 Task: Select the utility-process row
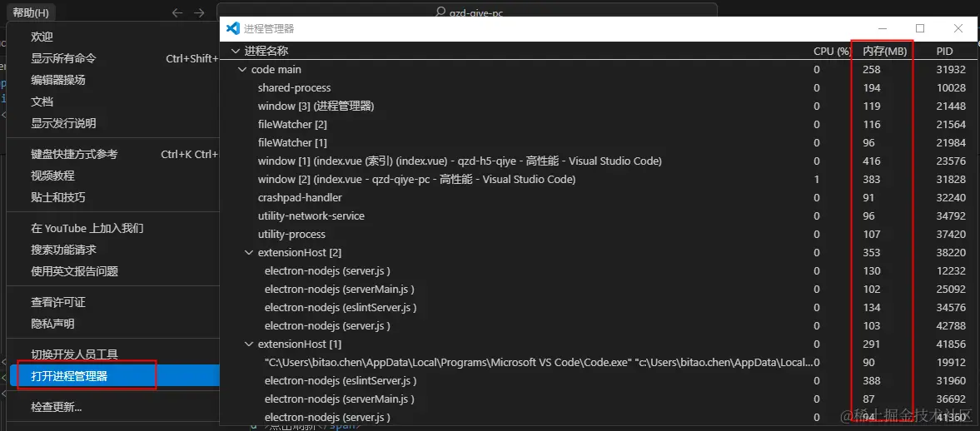pyautogui.click(x=599, y=235)
